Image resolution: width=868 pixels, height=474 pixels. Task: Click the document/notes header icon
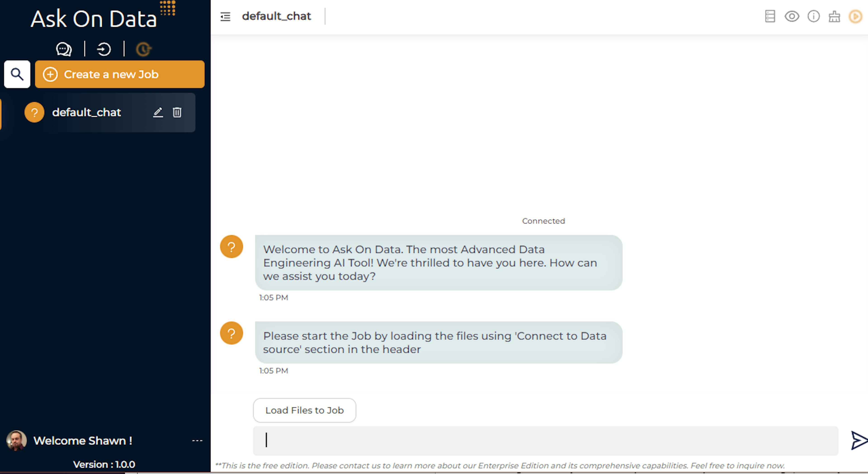pyautogui.click(x=770, y=16)
